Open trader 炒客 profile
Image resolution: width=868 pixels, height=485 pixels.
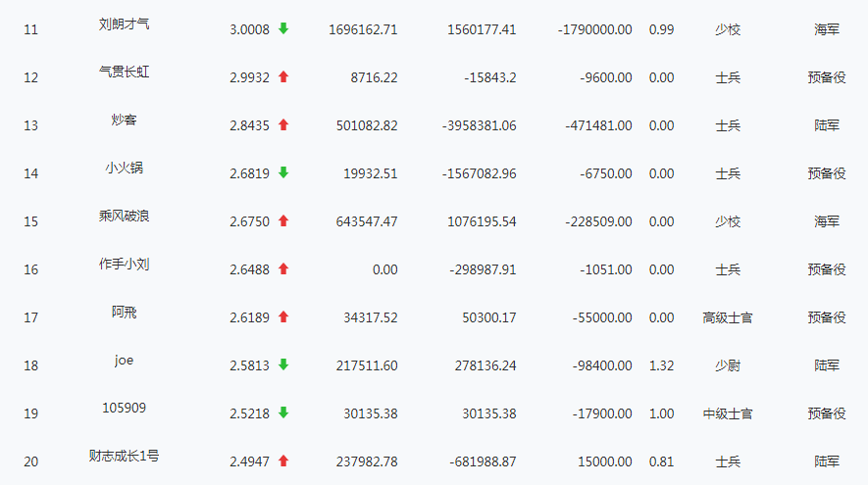coord(124,120)
